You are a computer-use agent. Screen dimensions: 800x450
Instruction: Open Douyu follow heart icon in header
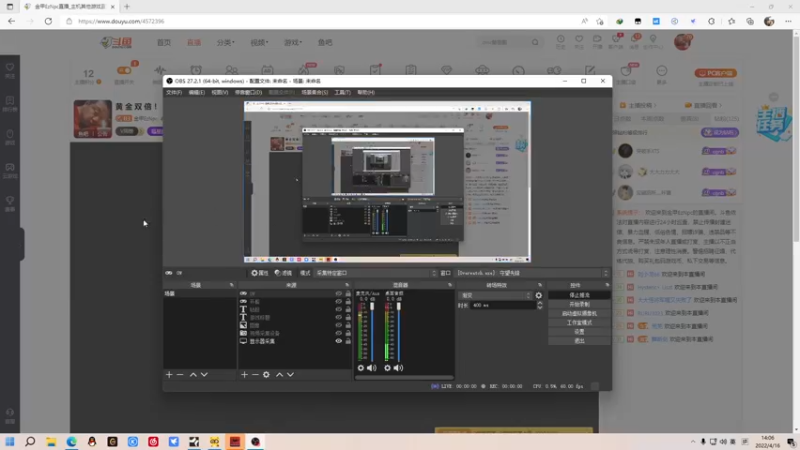coord(579,41)
